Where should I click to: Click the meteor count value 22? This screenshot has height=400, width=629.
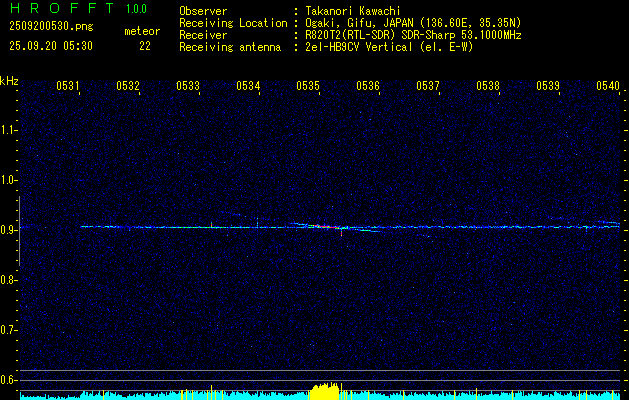point(145,46)
